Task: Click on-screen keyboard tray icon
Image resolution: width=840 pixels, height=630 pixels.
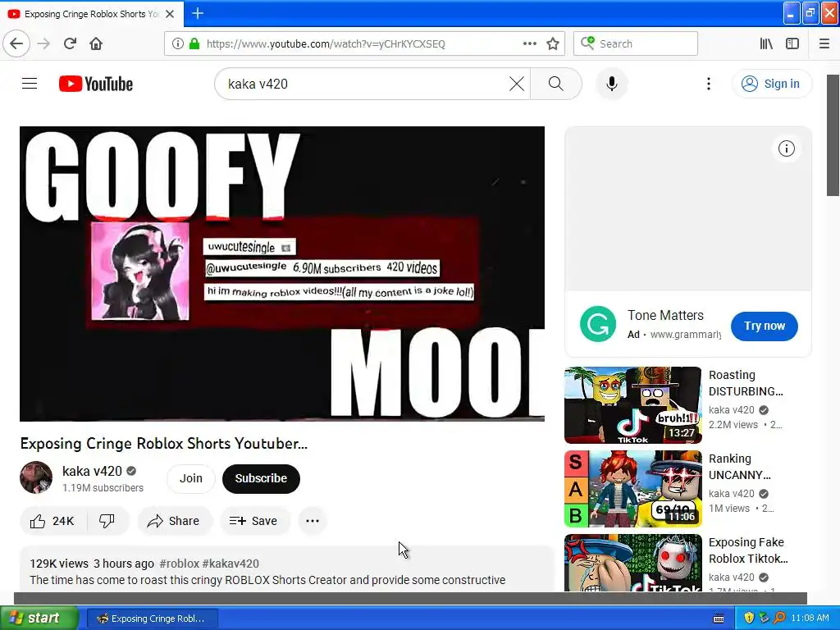Action: pos(719,619)
